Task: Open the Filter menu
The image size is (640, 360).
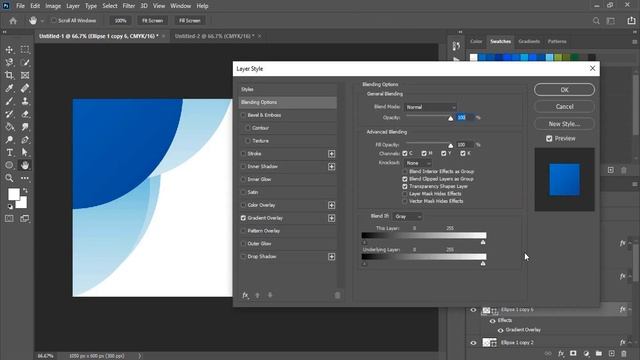Action: pyautogui.click(x=129, y=6)
